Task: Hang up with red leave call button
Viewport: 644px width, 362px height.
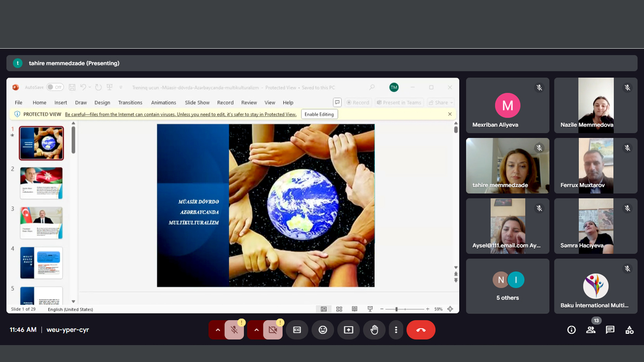Action: coord(421,330)
